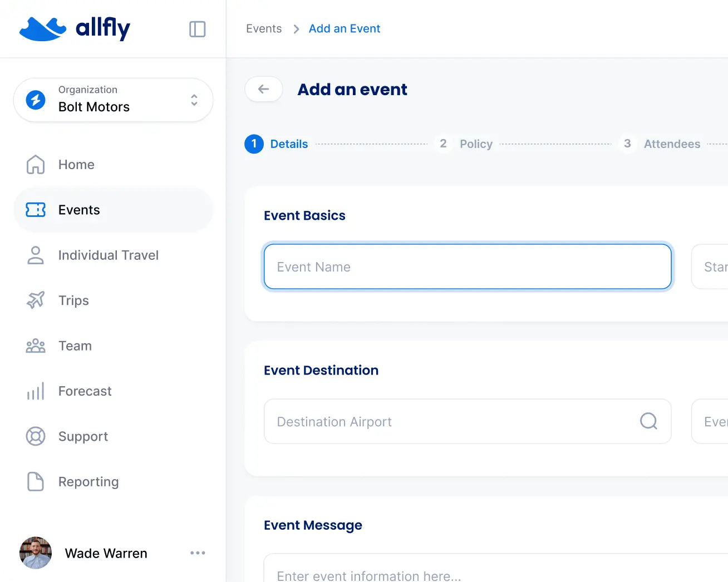Select the Individual Travel person icon

coord(35,255)
